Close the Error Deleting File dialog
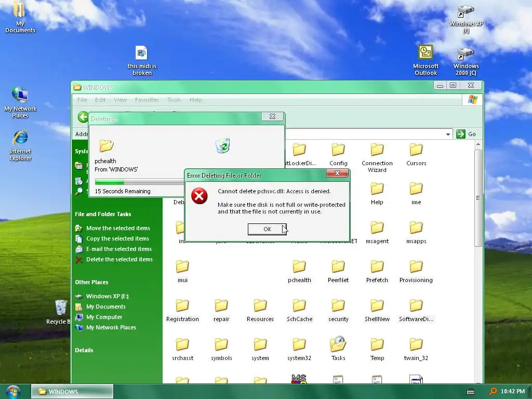 (x=337, y=173)
